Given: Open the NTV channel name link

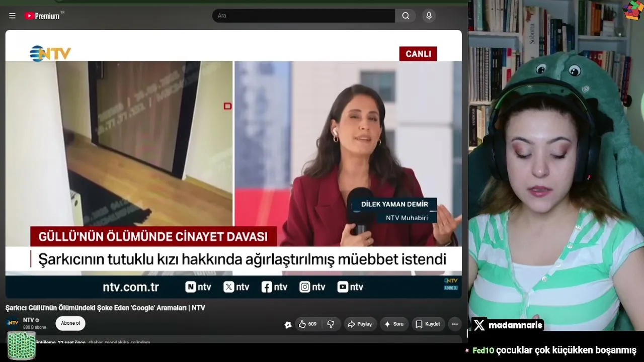Looking at the screenshot, I should point(29,320).
